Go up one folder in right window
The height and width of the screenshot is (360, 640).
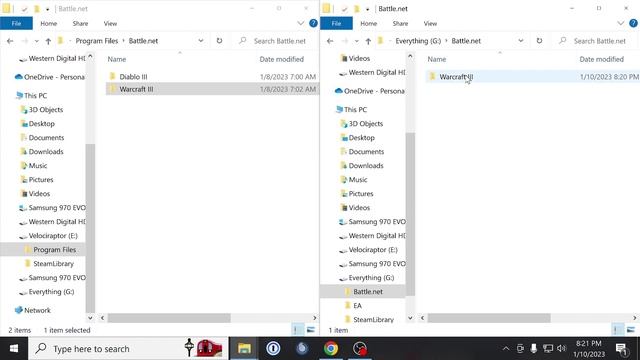click(x=368, y=41)
